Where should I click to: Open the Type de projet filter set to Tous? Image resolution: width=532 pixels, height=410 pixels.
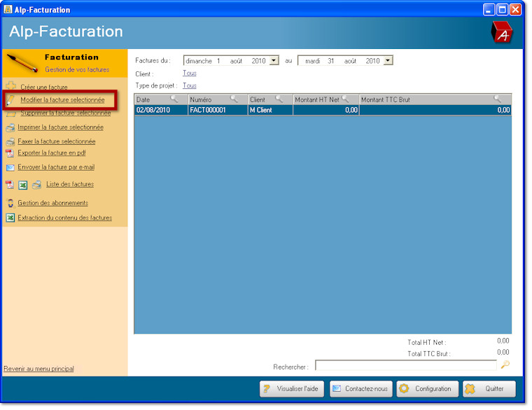(x=189, y=86)
